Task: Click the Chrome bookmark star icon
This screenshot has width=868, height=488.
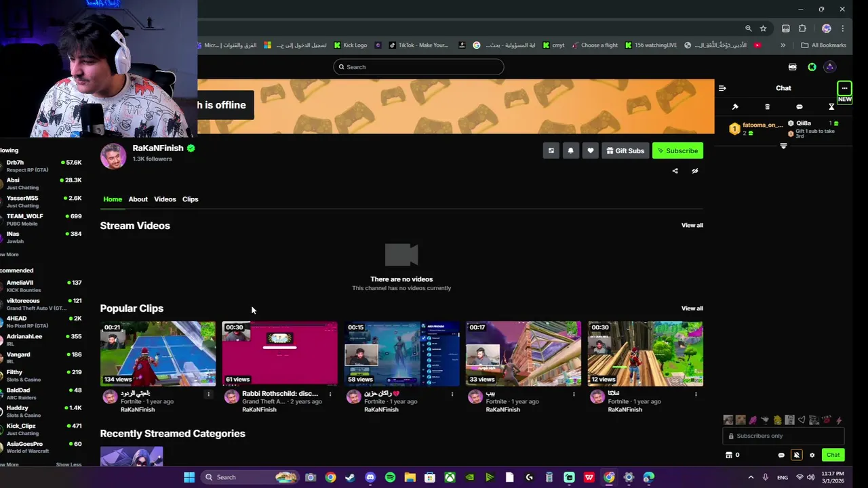Action: pyautogui.click(x=763, y=28)
